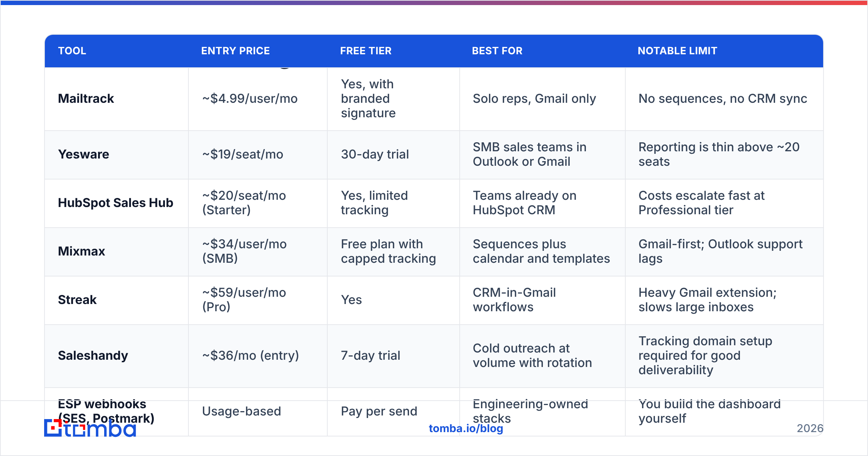The width and height of the screenshot is (868, 456).
Task: Open the tomba.io/blog link
Action: (x=466, y=428)
